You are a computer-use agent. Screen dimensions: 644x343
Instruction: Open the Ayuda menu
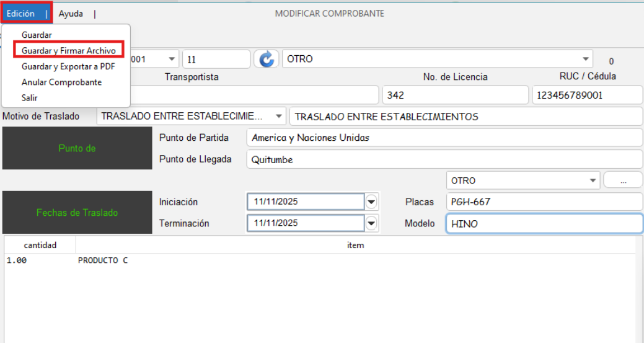71,13
